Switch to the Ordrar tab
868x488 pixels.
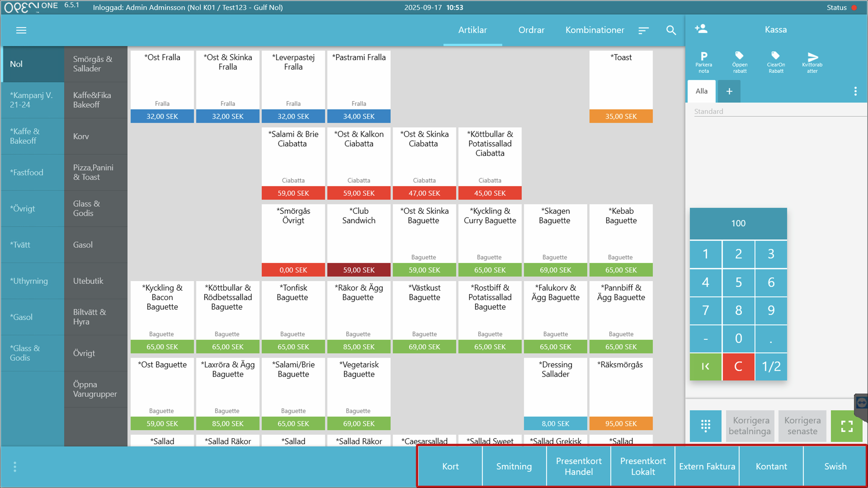(x=531, y=30)
